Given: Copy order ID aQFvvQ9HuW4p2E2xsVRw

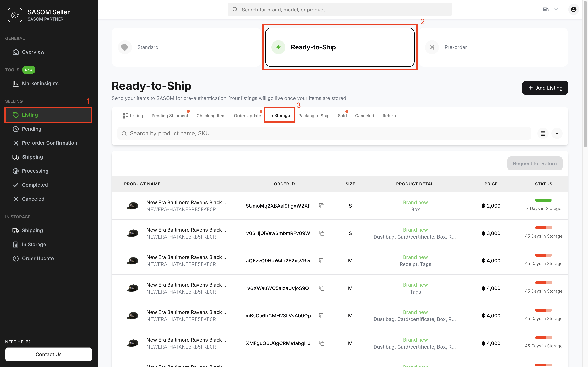Looking at the screenshot, I should click(x=322, y=261).
